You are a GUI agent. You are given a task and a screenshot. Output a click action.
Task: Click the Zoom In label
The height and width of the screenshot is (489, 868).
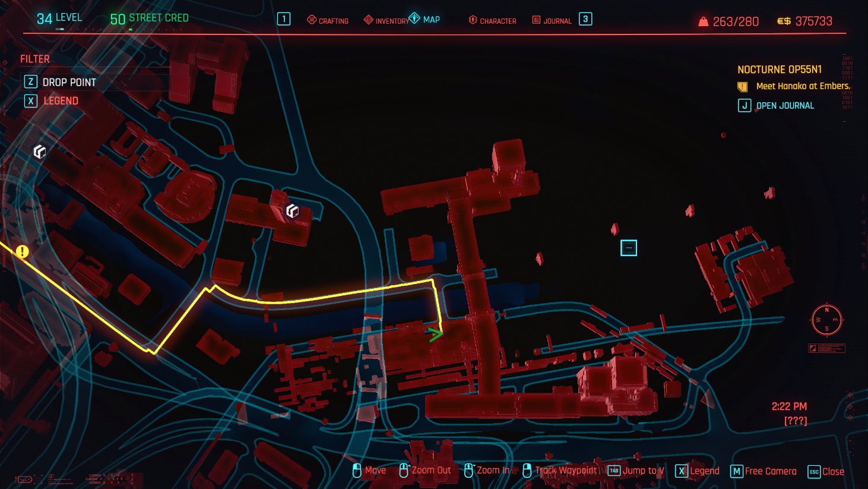click(x=493, y=471)
